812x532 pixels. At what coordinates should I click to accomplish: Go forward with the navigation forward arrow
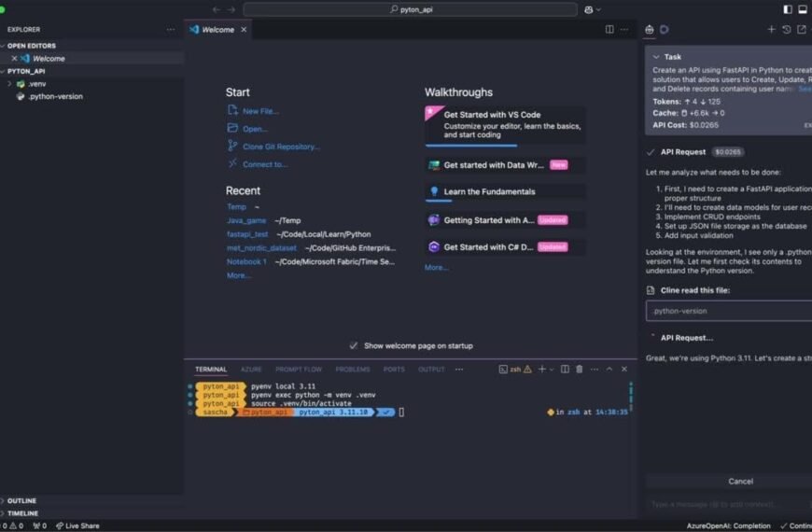(x=231, y=9)
